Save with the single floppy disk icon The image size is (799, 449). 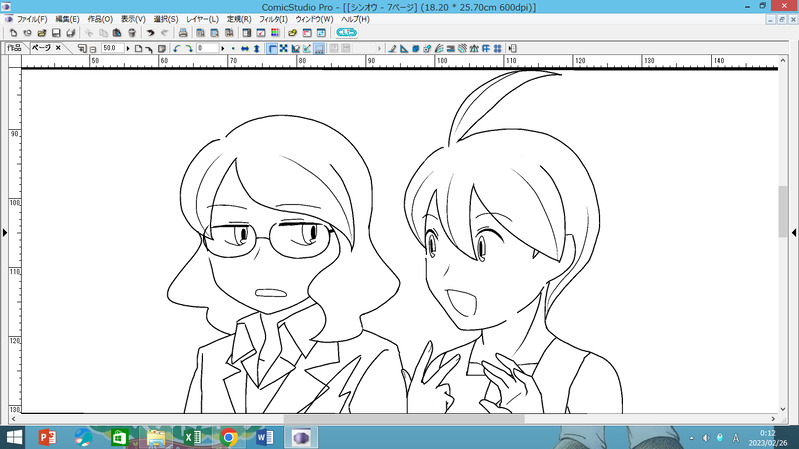(56, 33)
